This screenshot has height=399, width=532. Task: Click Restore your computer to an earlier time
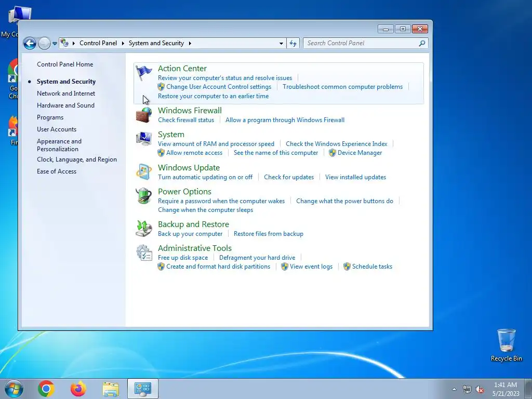[x=213, y=96]
